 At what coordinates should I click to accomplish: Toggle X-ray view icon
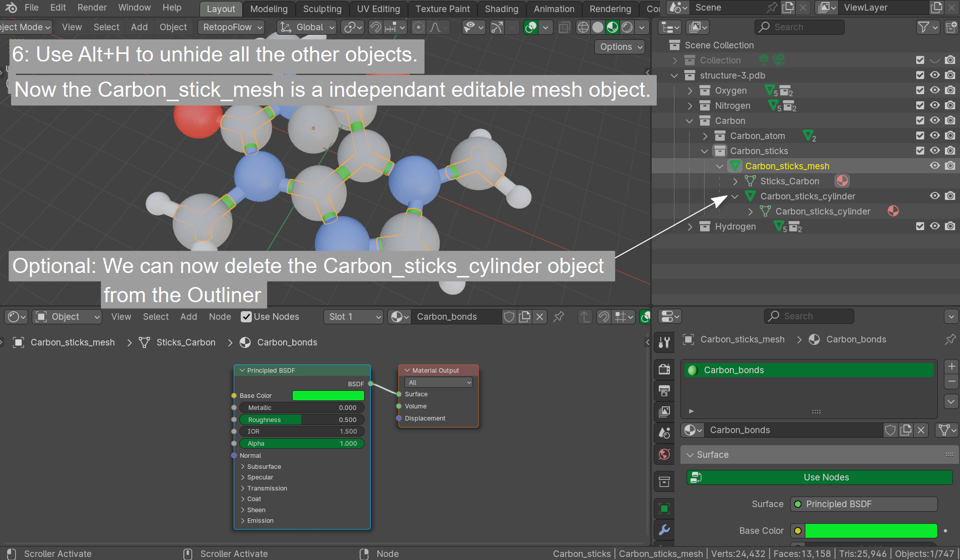(564, 27)
